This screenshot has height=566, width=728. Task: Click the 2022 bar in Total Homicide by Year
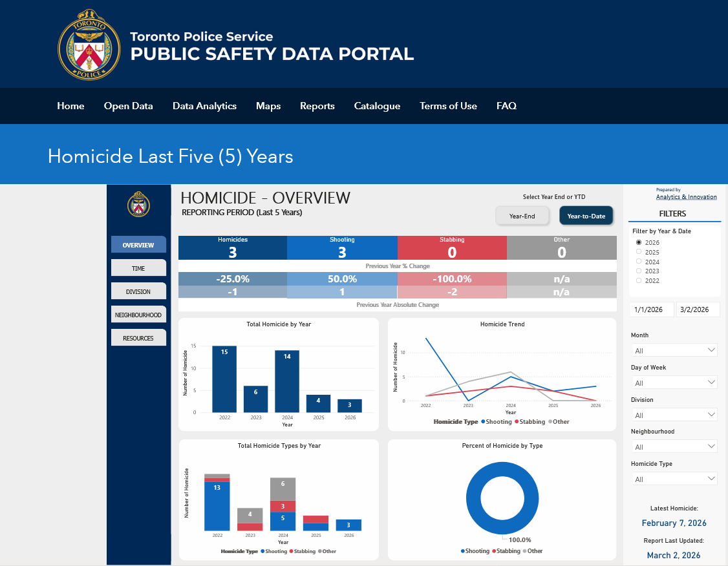pos(224,379)
